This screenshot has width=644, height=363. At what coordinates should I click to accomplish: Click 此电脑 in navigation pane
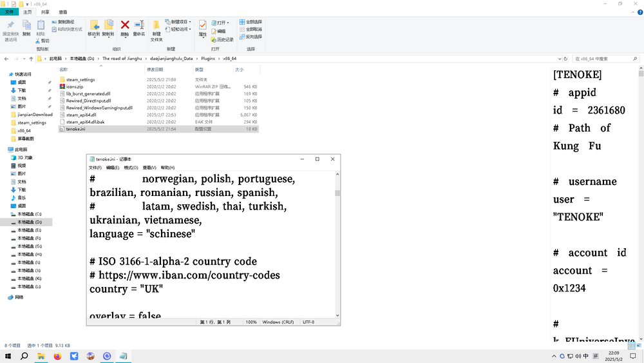[x=21, y=150]
